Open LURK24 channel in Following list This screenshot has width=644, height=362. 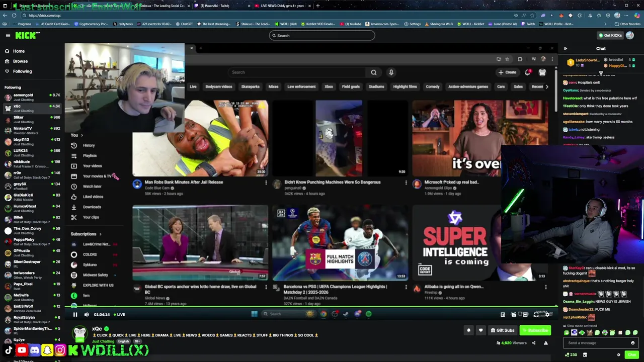(x=32, y=152)
